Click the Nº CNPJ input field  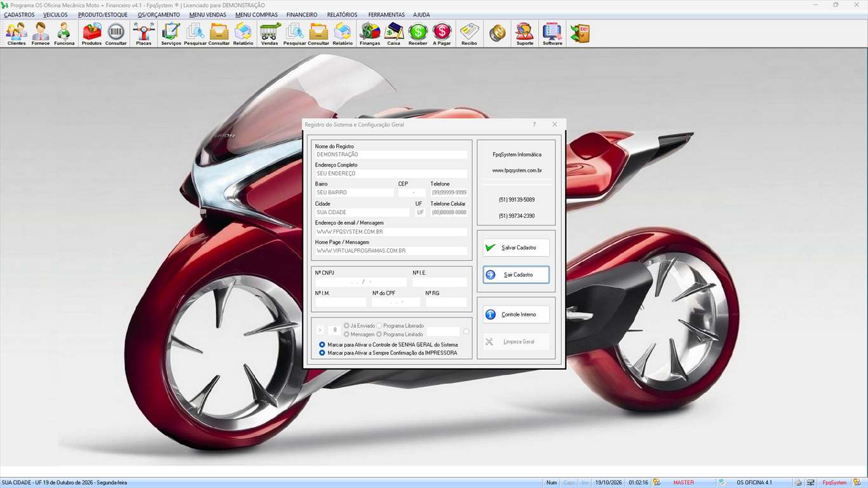pos(361,281)
